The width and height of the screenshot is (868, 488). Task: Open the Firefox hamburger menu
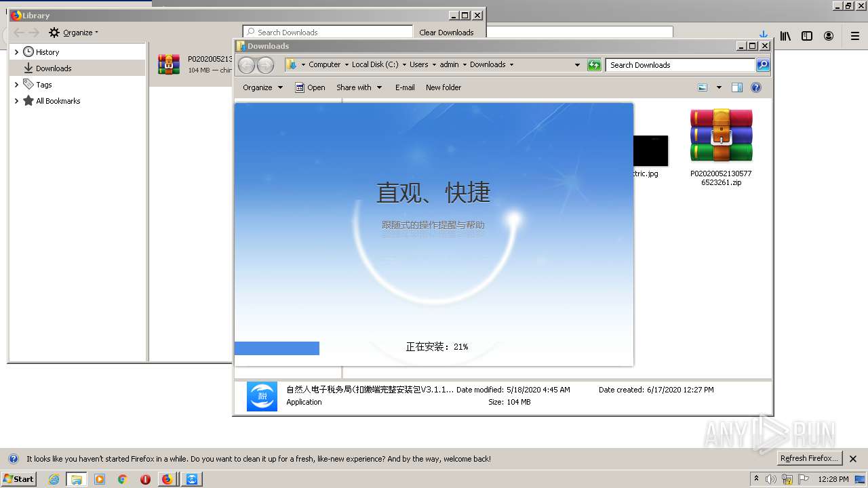(x=855, y=36)
